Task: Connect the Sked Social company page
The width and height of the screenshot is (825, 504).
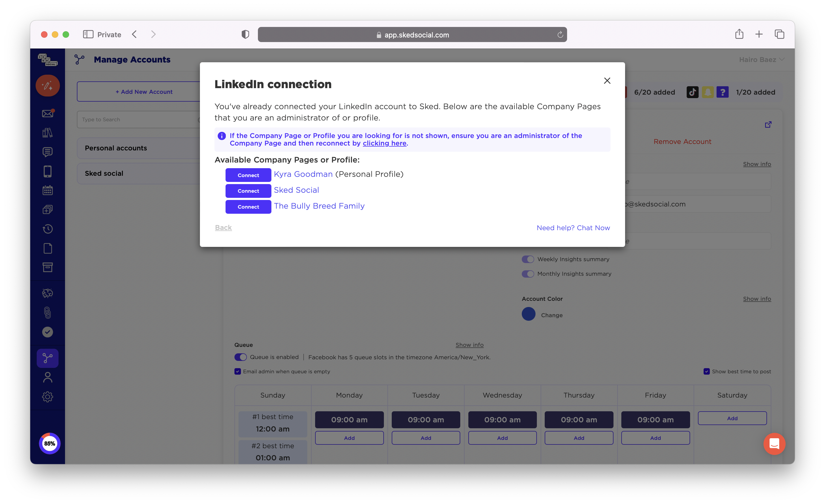Action: (x=248, y=191)
